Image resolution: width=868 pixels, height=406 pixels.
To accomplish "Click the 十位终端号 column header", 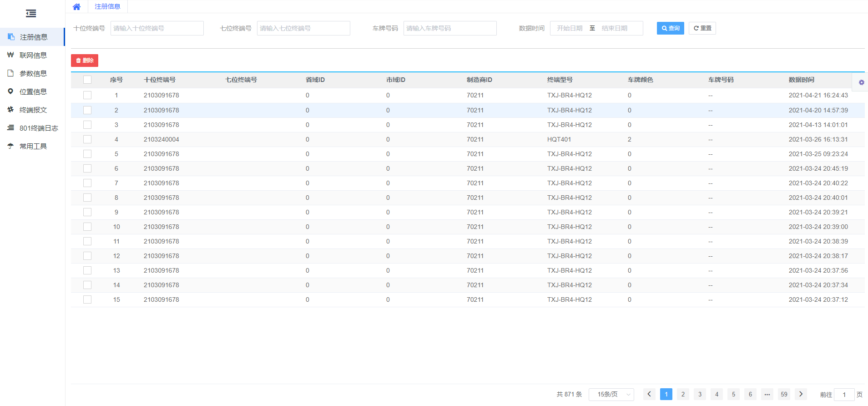I will point(160,80).
